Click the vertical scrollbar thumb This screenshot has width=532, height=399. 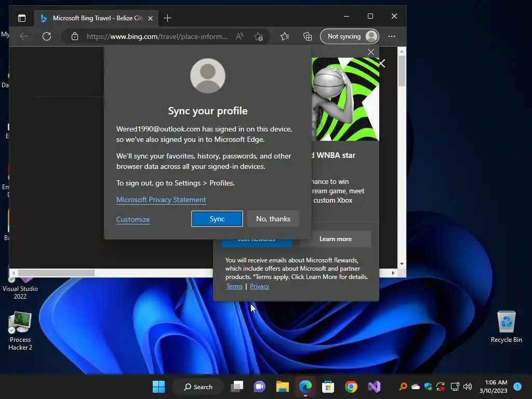point(402,71)
